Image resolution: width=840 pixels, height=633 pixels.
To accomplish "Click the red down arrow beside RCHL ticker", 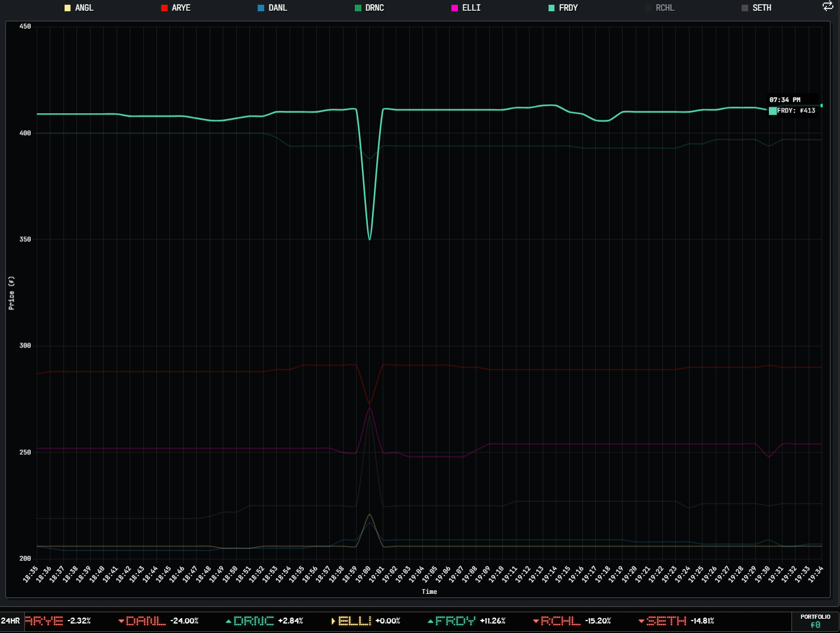I will (x=536, y=621).
